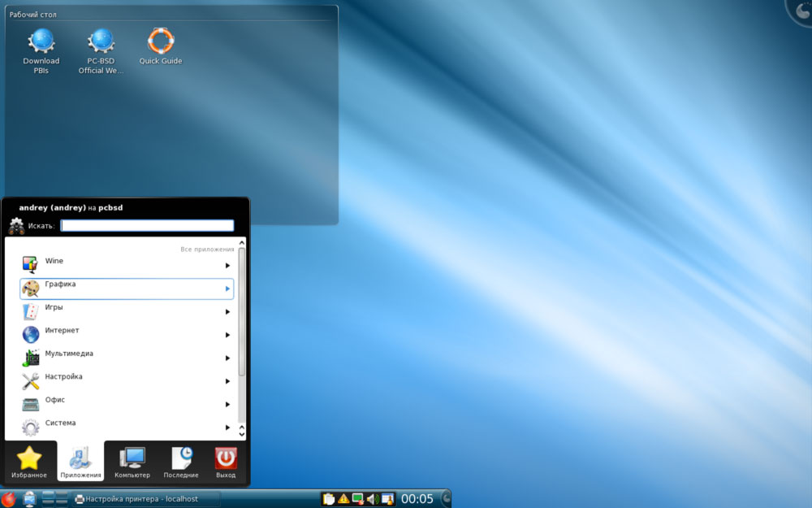Screen dimensions: 812x508
Task: Open the Последние tab
Action: (x=180, y=462)
